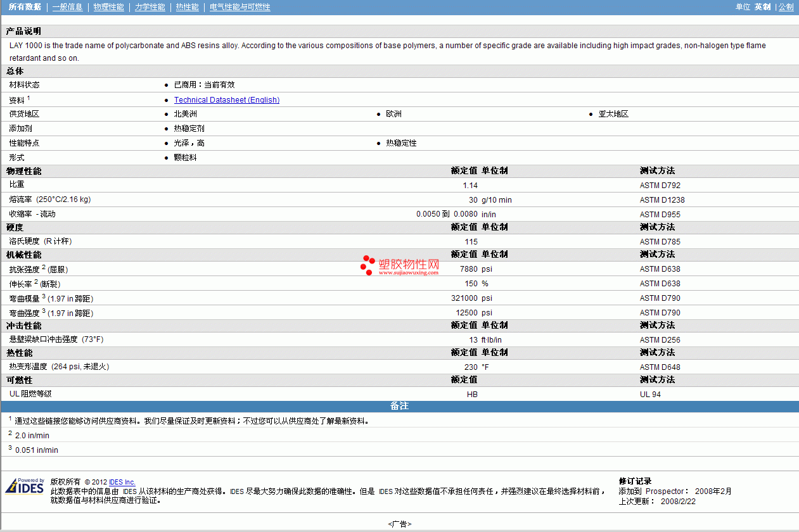Click footnote 2.0 in/min
799x532 pixels.
click(32, 436)
